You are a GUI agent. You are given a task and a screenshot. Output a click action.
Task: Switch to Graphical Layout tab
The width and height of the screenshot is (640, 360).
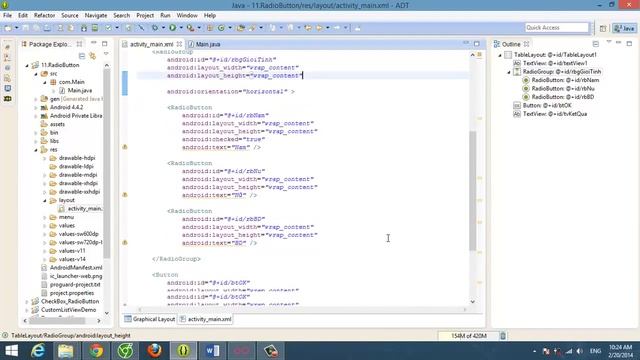[x=149, y=319]
